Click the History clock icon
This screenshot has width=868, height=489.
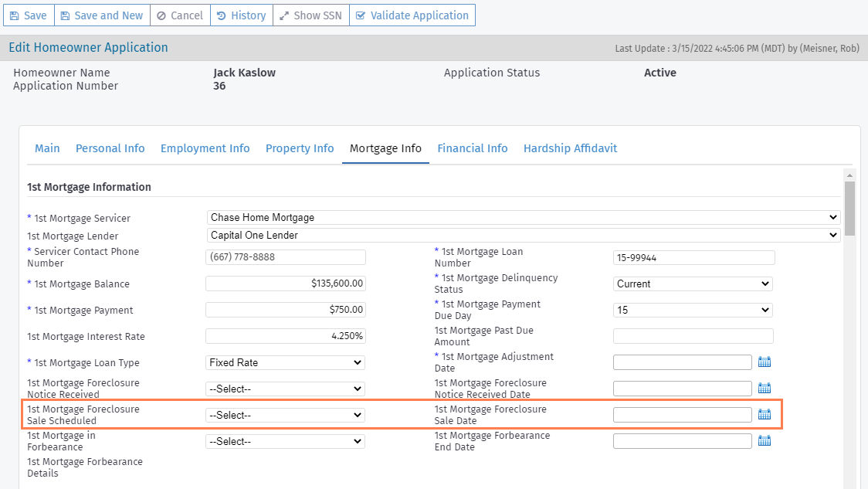pyautogui.click(x=222, y=15)
